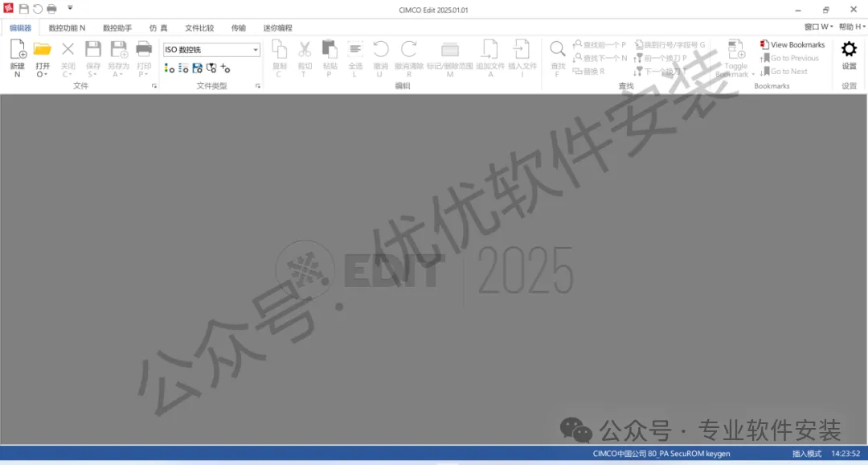
Task: Switch to the 仿真 tab
Action: coord(158,27)
